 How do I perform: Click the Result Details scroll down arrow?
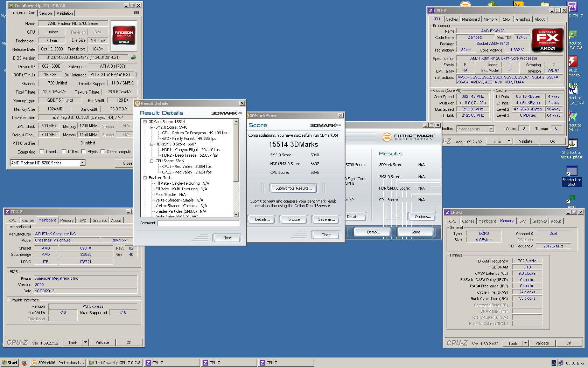coord(236,214)
